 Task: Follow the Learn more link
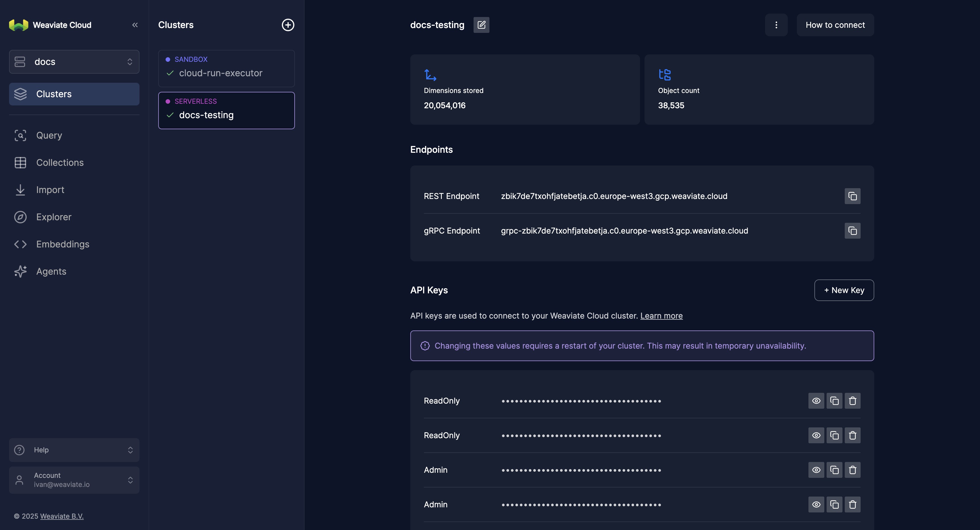point(661,316)
